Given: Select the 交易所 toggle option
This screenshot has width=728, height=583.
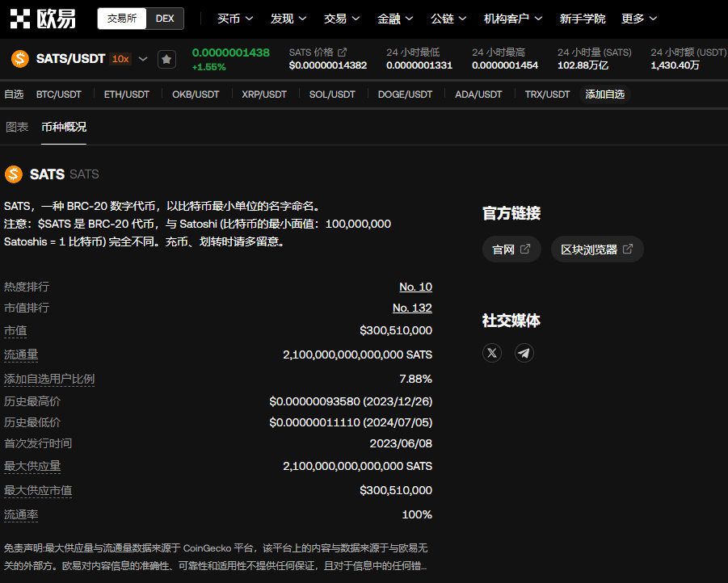Looking at the screenshot, I should pyautogui.click(x=122, y=19).
